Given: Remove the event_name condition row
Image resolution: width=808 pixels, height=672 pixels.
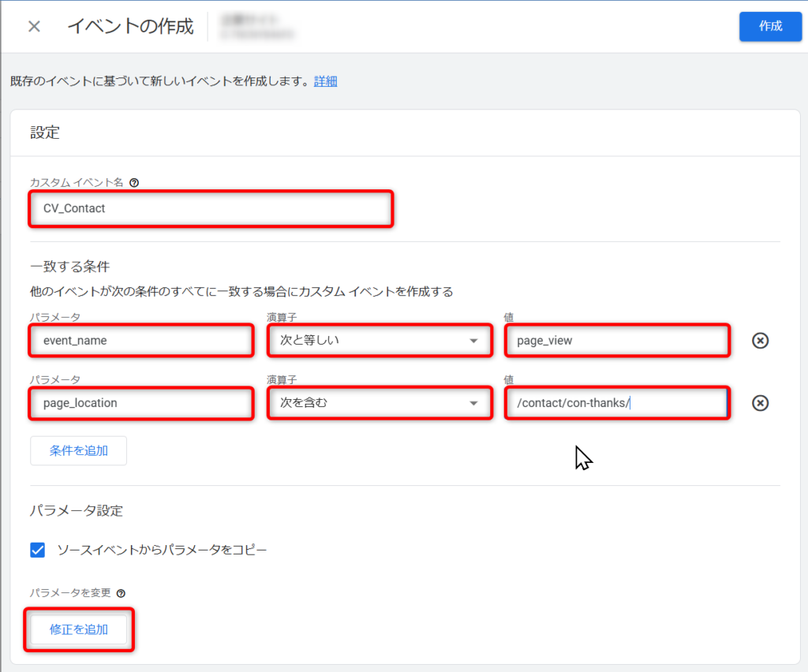Looking at the screenshot, I should point(760,341).
